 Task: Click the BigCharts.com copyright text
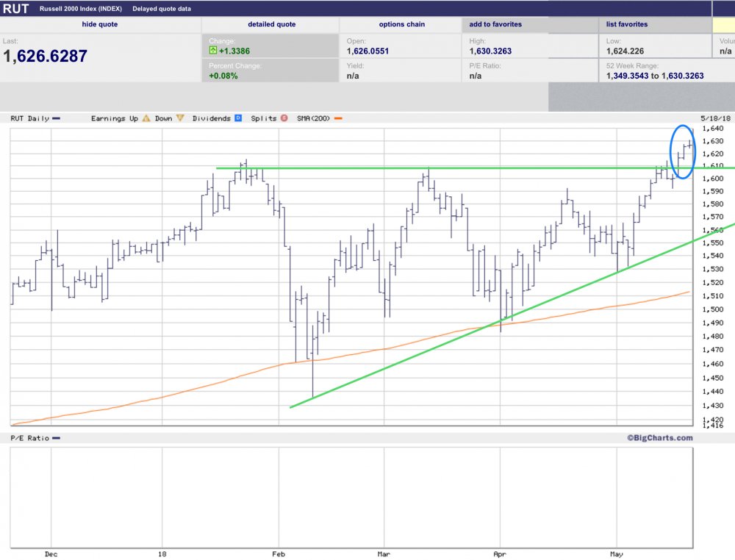[660, 438]
